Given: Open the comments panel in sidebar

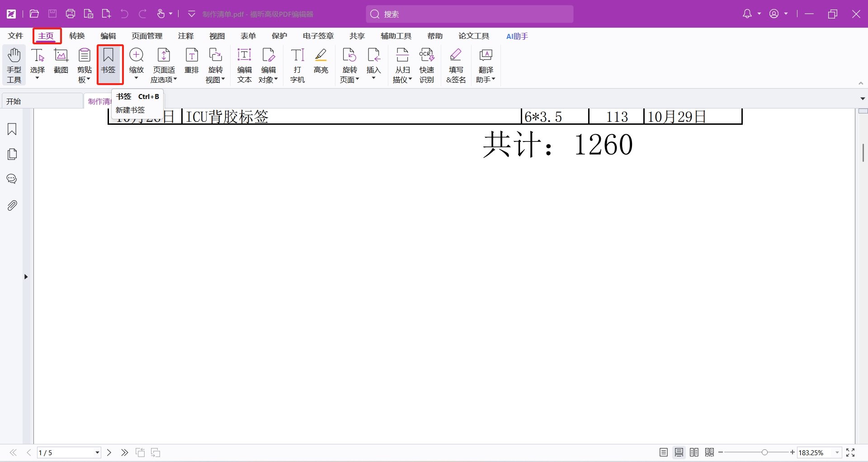Looking at the screenshot, I should coord(12,179).
